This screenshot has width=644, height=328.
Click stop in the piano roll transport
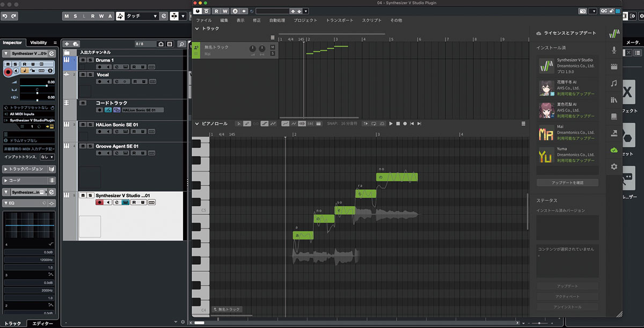click(x=398, y=123)
